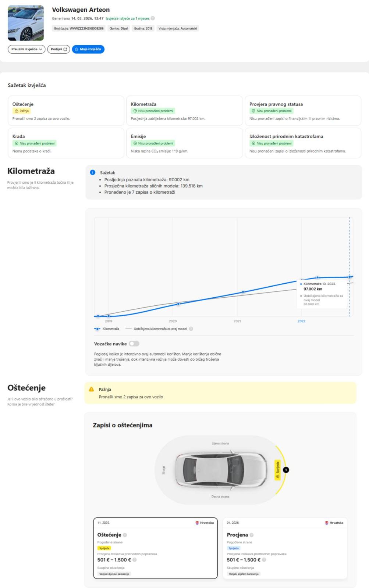Click the 2021 mileage data point
The image size is (369, 588).
243,292
